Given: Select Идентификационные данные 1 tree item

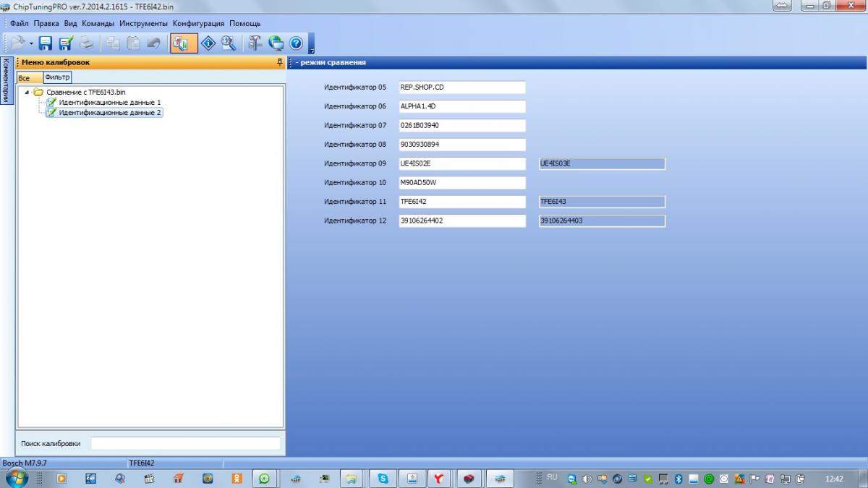Looking at the screenshot, I should [x=110, y=102].
